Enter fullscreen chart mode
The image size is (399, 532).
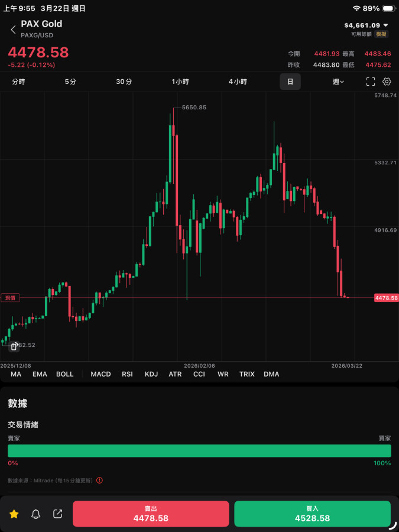(371, 82)
